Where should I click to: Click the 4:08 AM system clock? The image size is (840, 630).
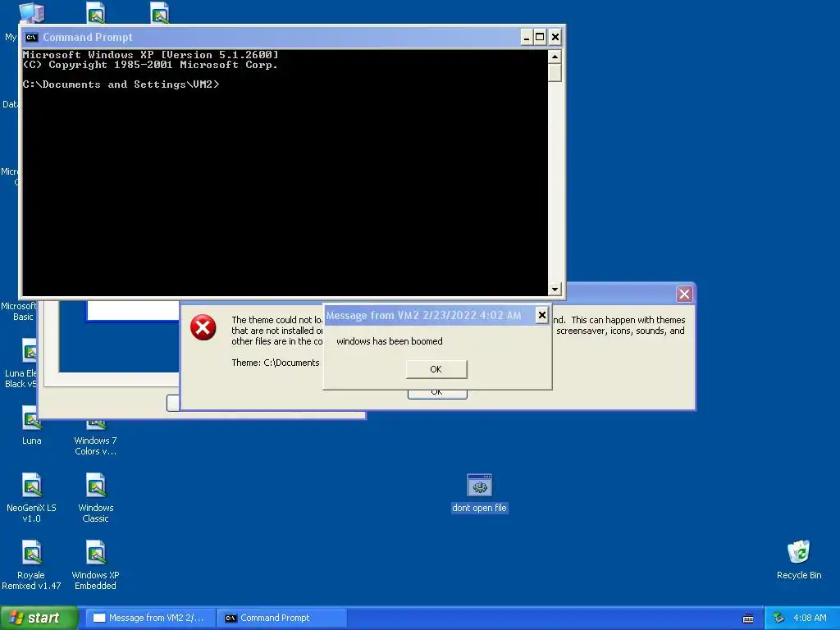coord(810,618)
